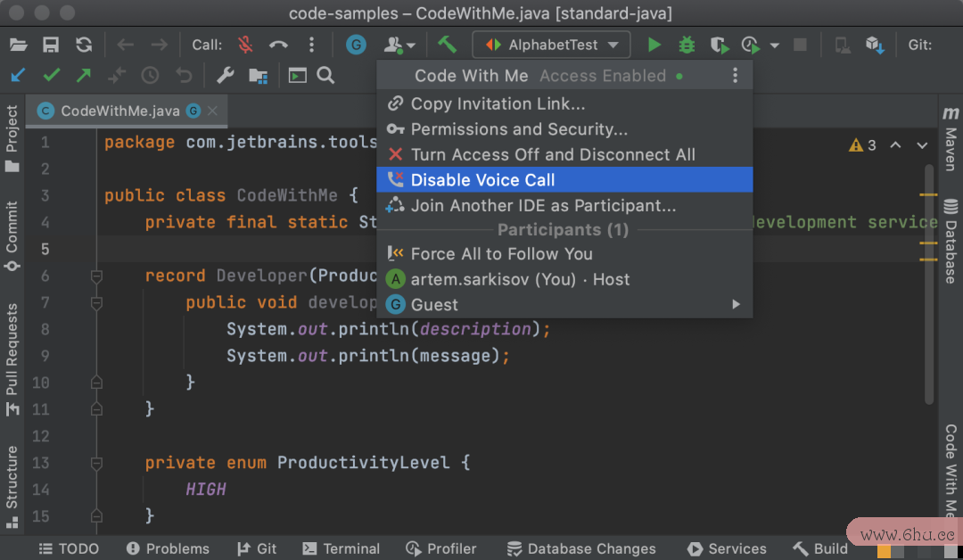
Task: Debug AlphabetTest with the bug icon
Action: [687, 45]
